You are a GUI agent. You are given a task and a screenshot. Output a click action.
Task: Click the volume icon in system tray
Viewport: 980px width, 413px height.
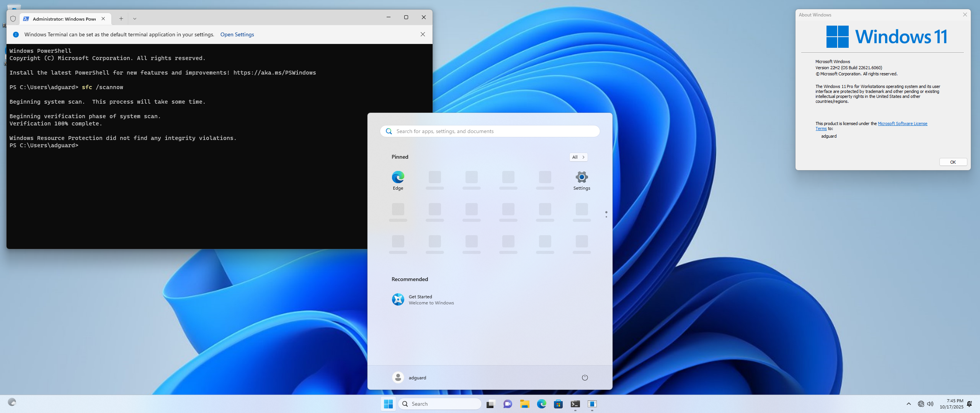click(x=930, y=404)
